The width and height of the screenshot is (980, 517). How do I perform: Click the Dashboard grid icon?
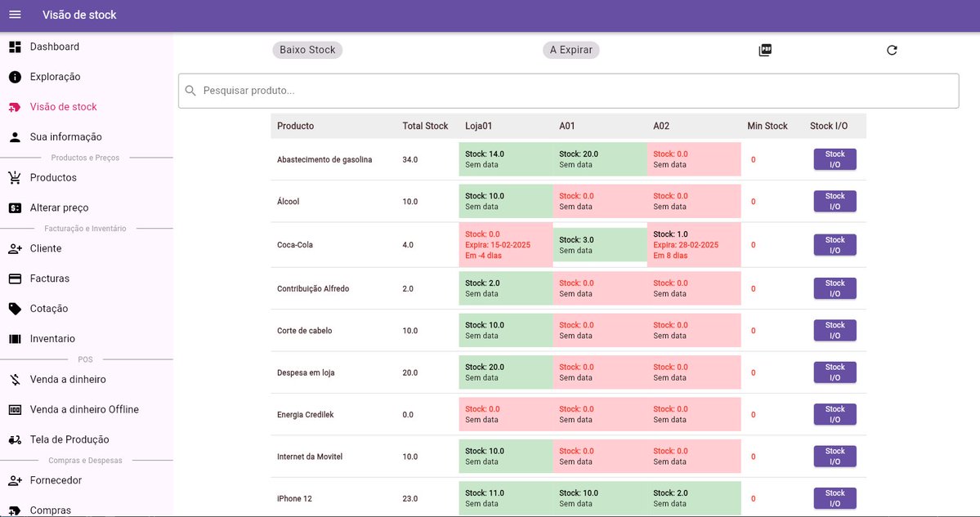pyautogui.click(x=15, y=47)
